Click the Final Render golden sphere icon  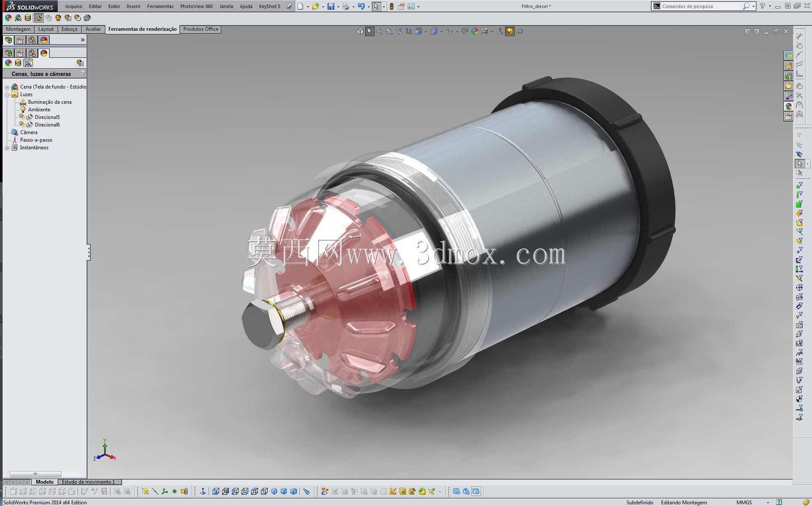click(58, 18)
